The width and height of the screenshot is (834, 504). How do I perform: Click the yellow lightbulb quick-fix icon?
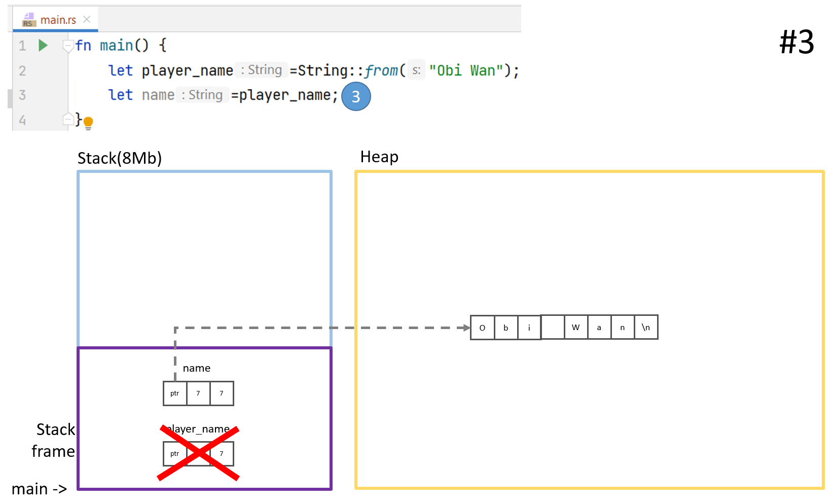88,122
